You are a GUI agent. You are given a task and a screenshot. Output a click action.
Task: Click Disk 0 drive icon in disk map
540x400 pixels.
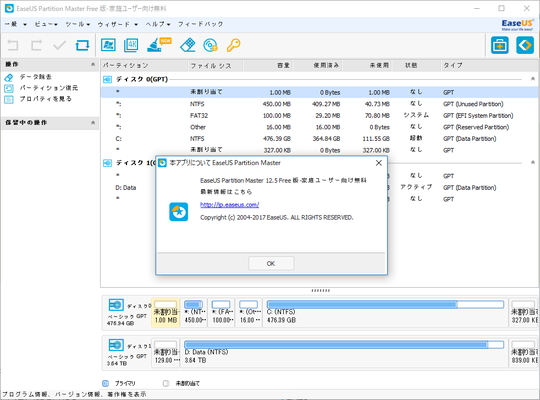point(116,305)
